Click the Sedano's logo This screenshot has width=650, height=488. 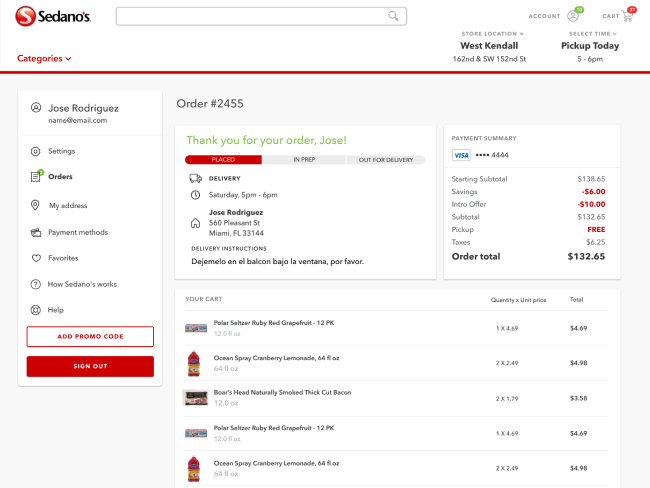tap(54, 16)
